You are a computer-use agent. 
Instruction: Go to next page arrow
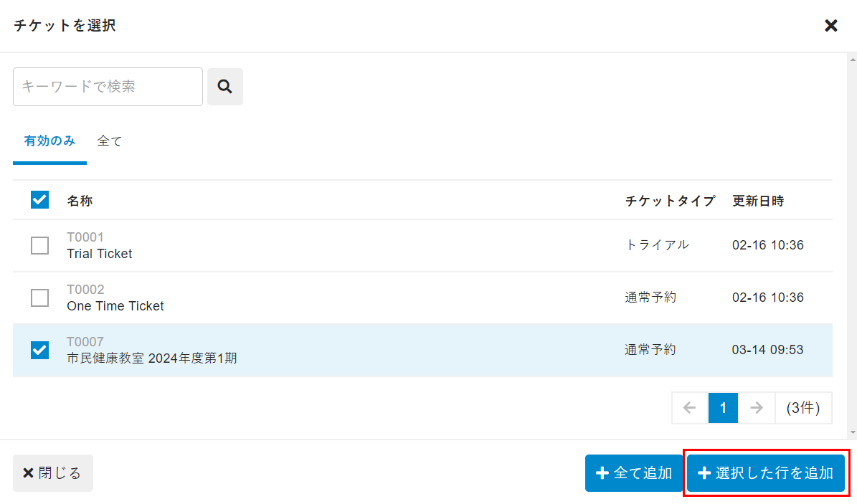[x=757, y=408]
